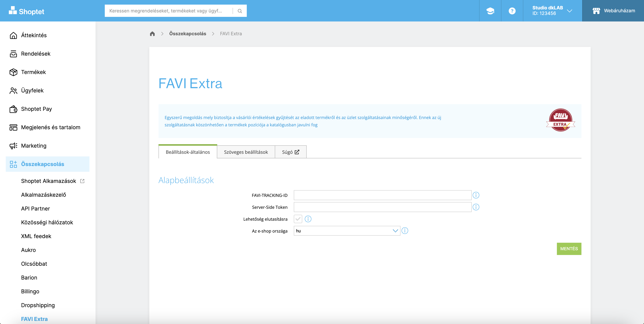
Task: Select the Beállítások-általános tab
Action: pyautogui.click(x=188, y=152)
